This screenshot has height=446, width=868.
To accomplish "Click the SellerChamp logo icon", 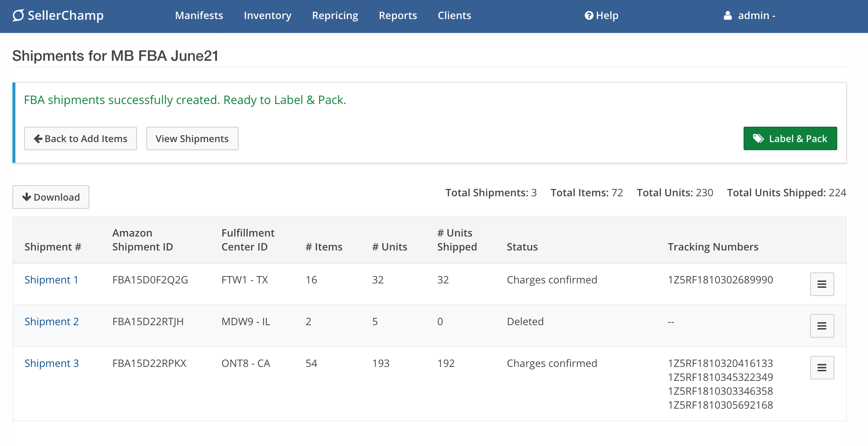I will point(18,15).
